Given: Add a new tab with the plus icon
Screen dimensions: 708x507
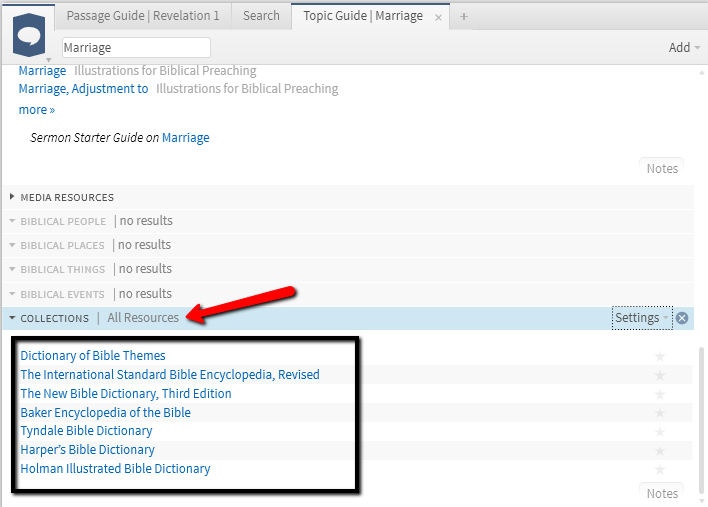Looking at the screenshot, I should 464,17.
